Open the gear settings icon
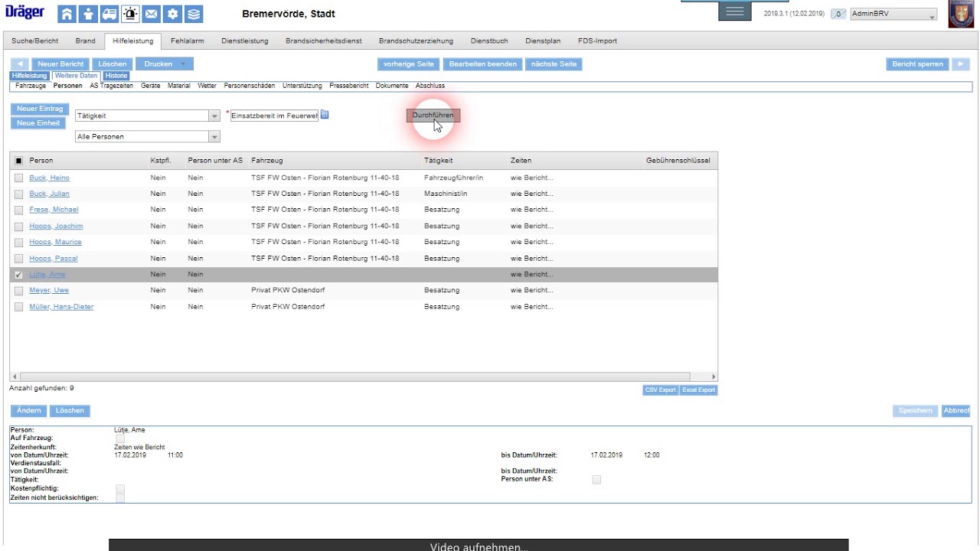Image resolution: width=980 pixels, height=551 pixels. click(173, 13)
